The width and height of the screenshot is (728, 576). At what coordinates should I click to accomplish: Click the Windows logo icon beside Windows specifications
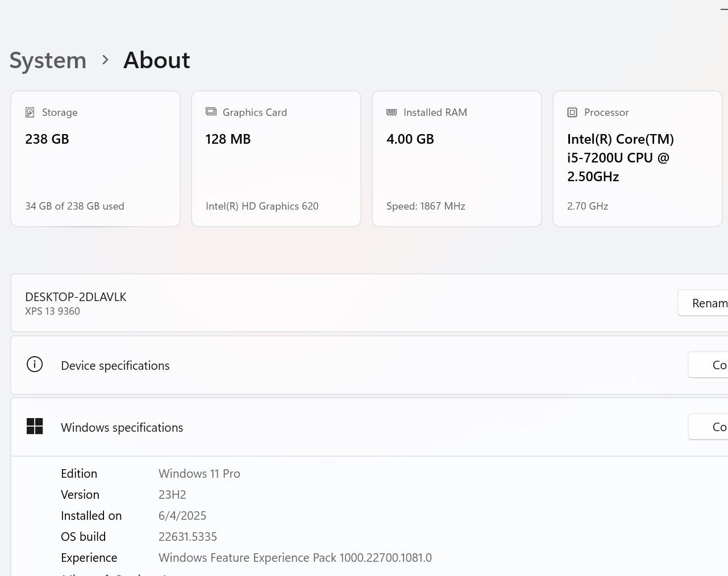coord(35,426)
